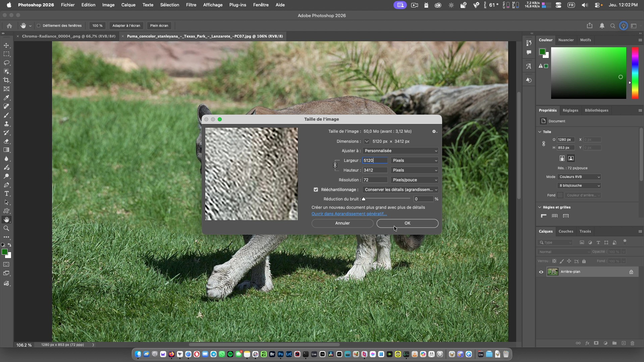This screenshot has height=362, width=644.
Task: Open the Largeur Pixels unit dropdown
Action: click(414, 161)
